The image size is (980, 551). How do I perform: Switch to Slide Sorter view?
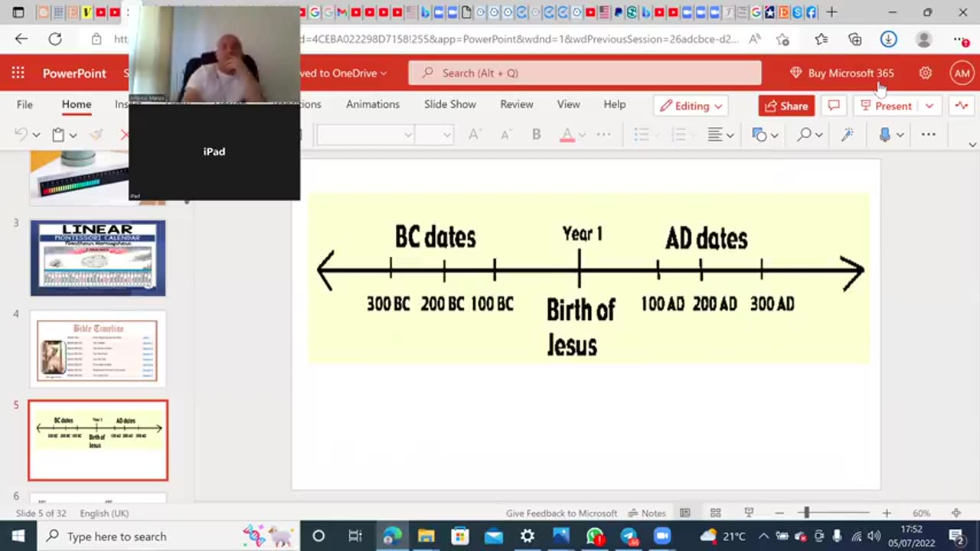coord(716,513)
